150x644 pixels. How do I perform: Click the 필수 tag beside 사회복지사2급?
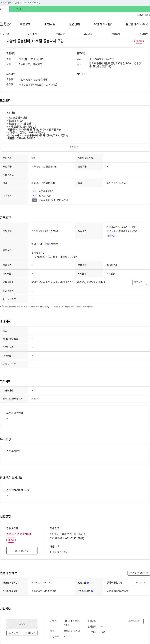coord(34,191)
